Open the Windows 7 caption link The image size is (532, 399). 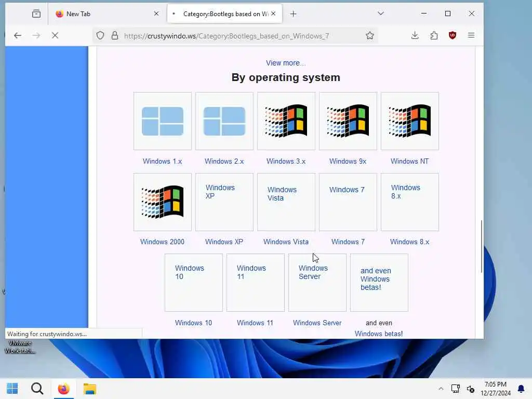[x=348, y=242]
